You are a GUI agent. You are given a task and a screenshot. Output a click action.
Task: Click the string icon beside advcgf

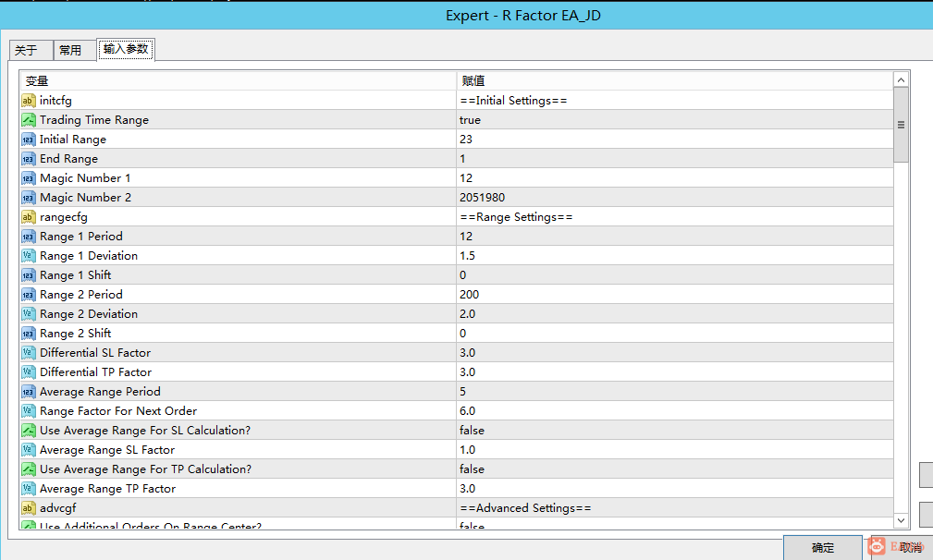pos(28,508)
